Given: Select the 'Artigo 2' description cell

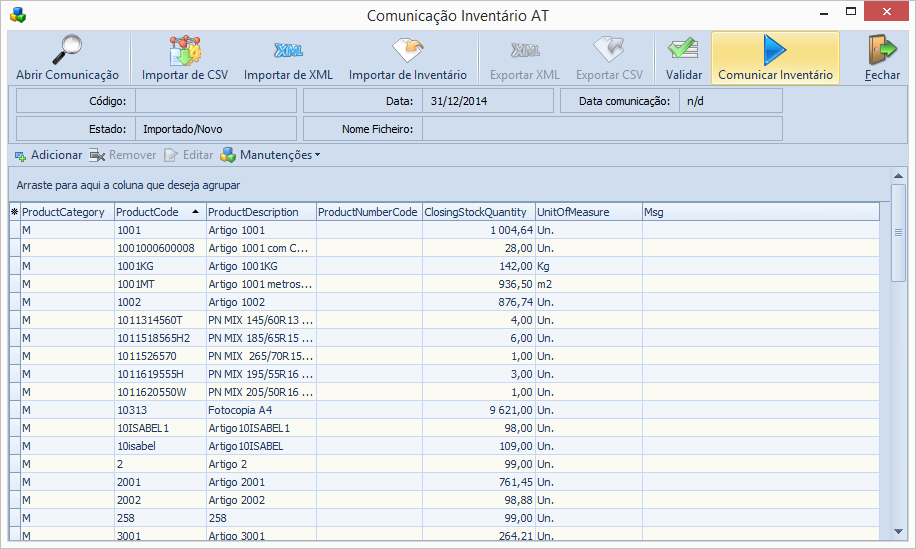Looking at the screenshot, I should [261, 464].
